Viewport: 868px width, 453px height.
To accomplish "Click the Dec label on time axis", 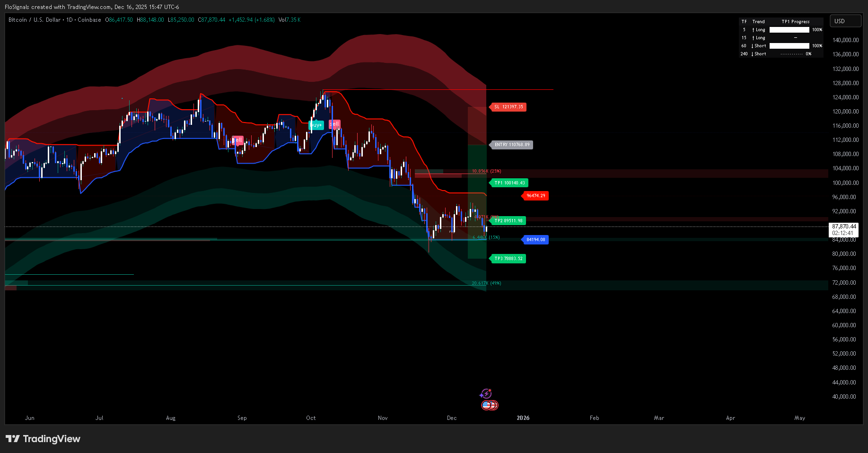I will [x=452, y=418].
